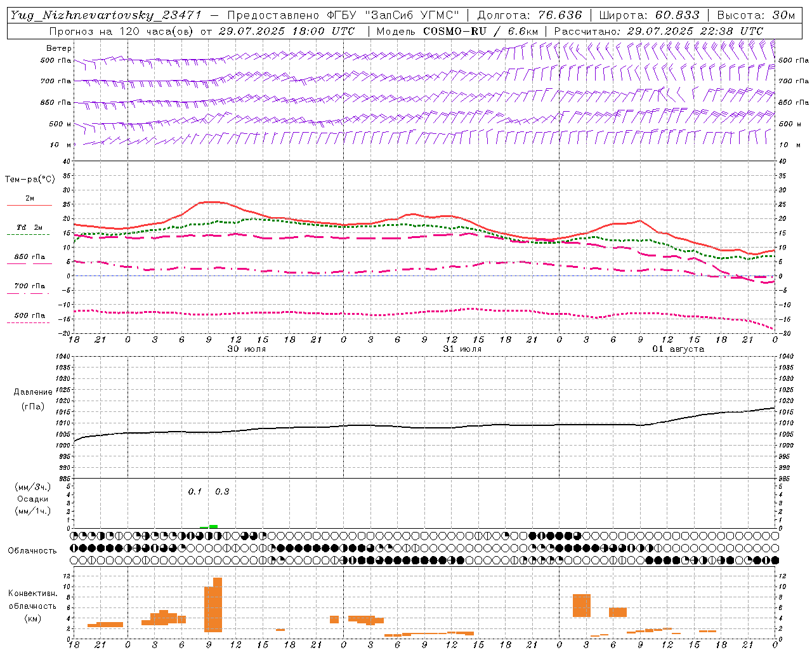Click the solid red legend line under '2м'

[x=29, y=206]
